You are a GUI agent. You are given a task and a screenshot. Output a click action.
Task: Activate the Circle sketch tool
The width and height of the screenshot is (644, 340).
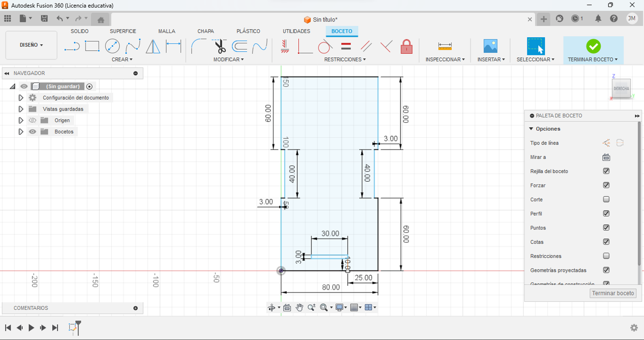tap(112, 46)
